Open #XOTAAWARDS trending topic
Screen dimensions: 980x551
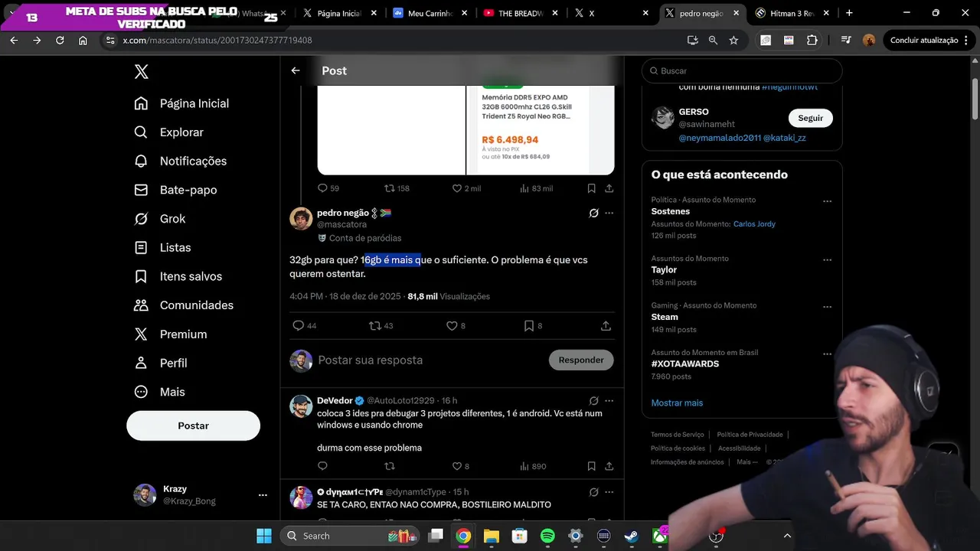685,364
